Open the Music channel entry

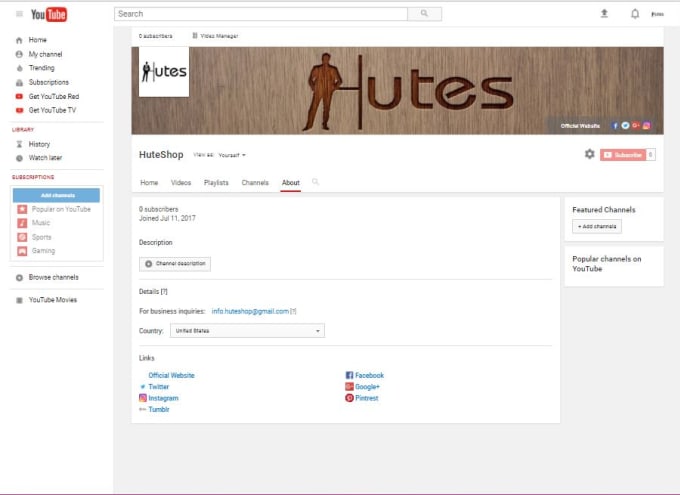tap(41, 223)
